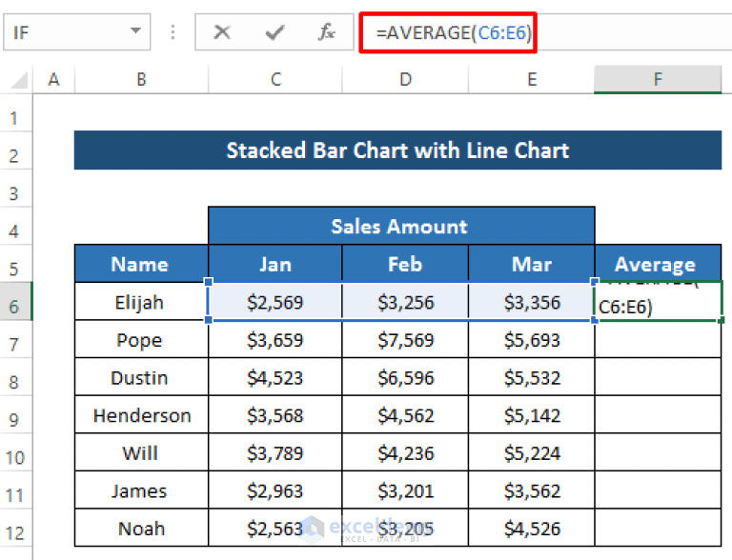Image resolution: width=732 pixels, height=560 pixels.
Task: Click Dustin's Feb value $6,596
Action: pyautogui.click(x=405, y=377)
